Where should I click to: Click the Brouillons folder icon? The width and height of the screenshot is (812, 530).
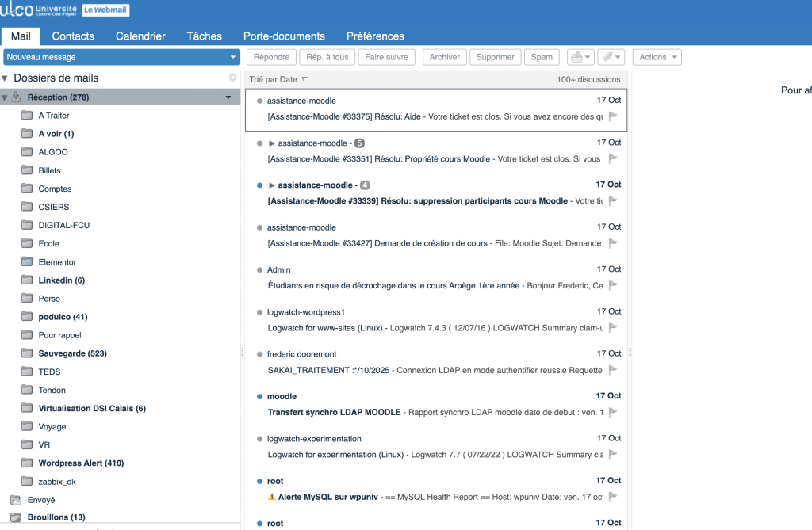pyautogui.click(x=15, y=518)
